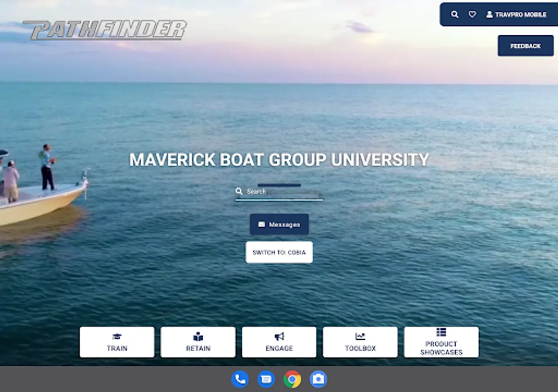Viewport: 558px width, 392px height.
Task: Launch the Messages app from the dock
Action: point(266,379)
